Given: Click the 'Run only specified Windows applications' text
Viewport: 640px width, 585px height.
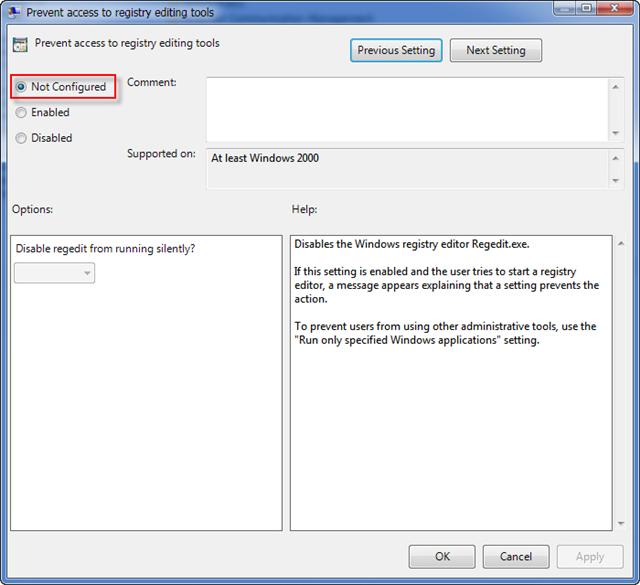Looking at the screenshot, I should coord(398,340).
